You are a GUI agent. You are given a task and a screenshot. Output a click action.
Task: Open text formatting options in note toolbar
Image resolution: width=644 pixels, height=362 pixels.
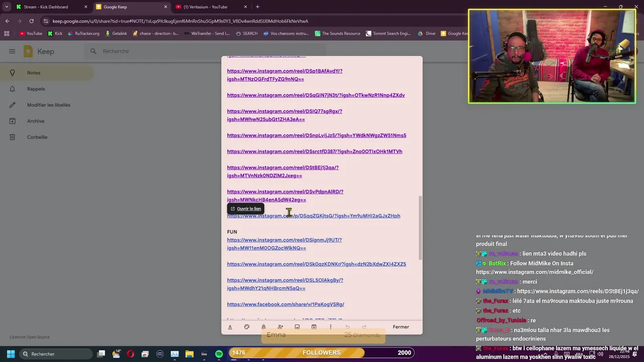point(230,327)
